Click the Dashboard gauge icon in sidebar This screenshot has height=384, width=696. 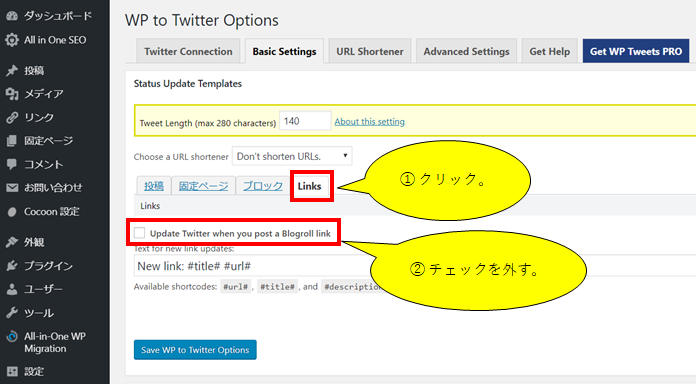pyautogui.click(x=12, y=16)
